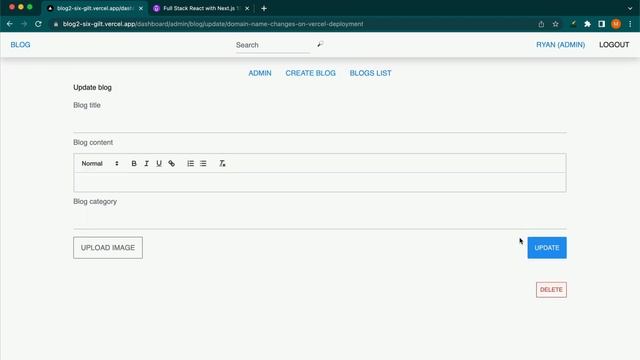Apply ordered list formatting

point(190,164)
